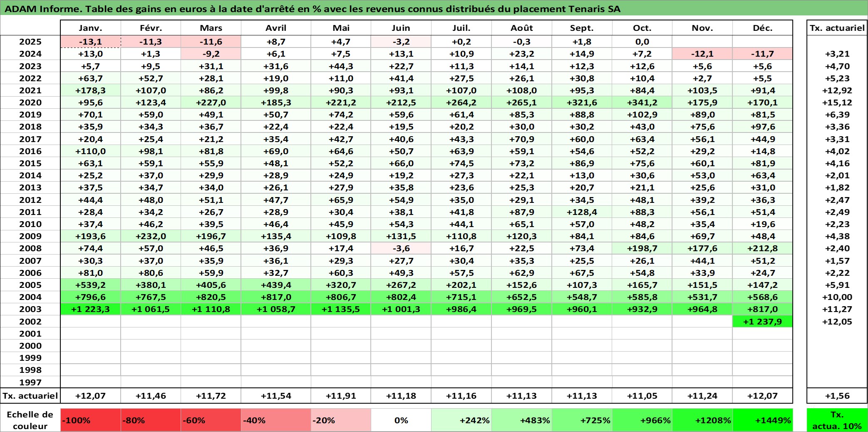Click the -20% pink color scale swatch
The image size is (868, 432).
341,420
